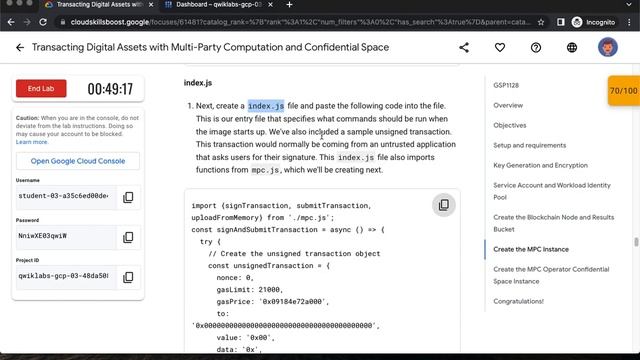The height and width of the screenshot is (360, 640).
Task: Close the Dashboard qwiklabs tab
Action: [270, 4]
